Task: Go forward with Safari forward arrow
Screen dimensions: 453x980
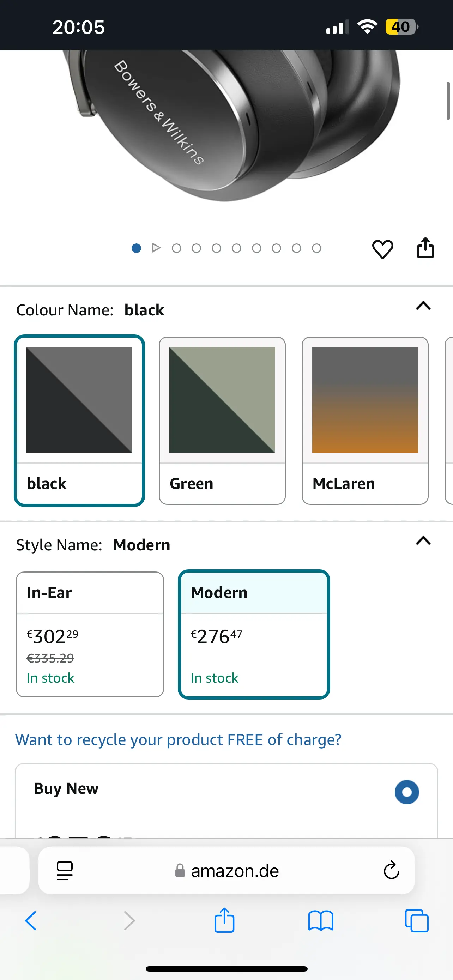Action: tap(129, 921)
